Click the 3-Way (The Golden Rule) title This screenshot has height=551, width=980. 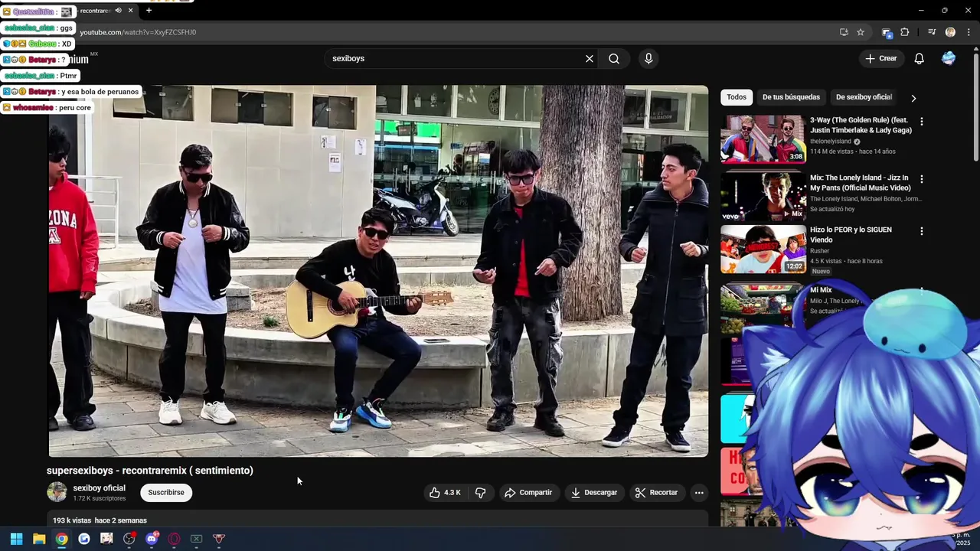point(861,126)
